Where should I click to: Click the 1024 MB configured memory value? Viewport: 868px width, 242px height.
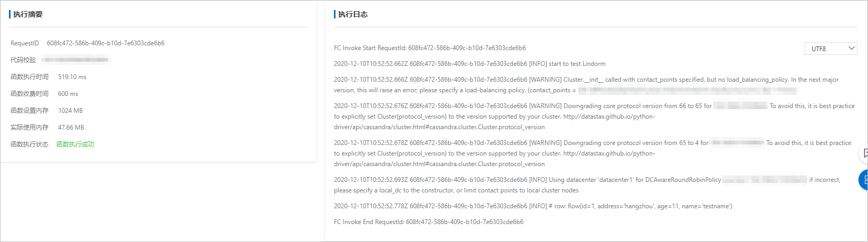pos(71,111)
